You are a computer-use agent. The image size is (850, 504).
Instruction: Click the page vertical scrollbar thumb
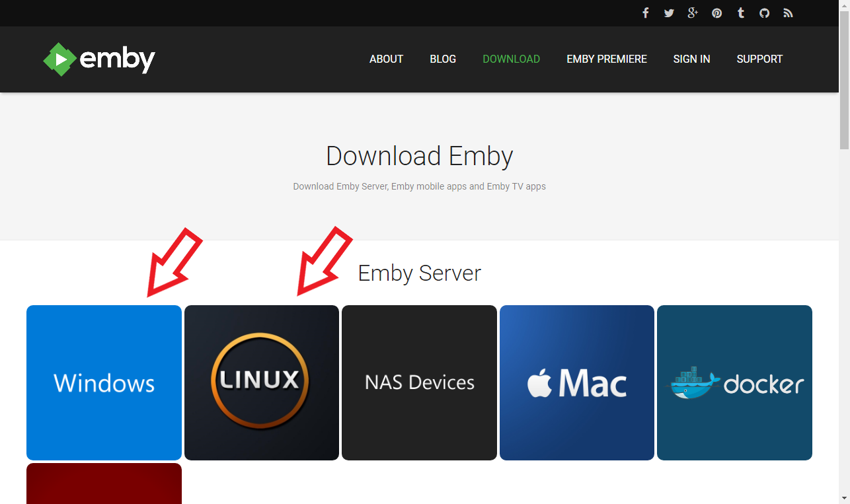click(x=844, y=80)
